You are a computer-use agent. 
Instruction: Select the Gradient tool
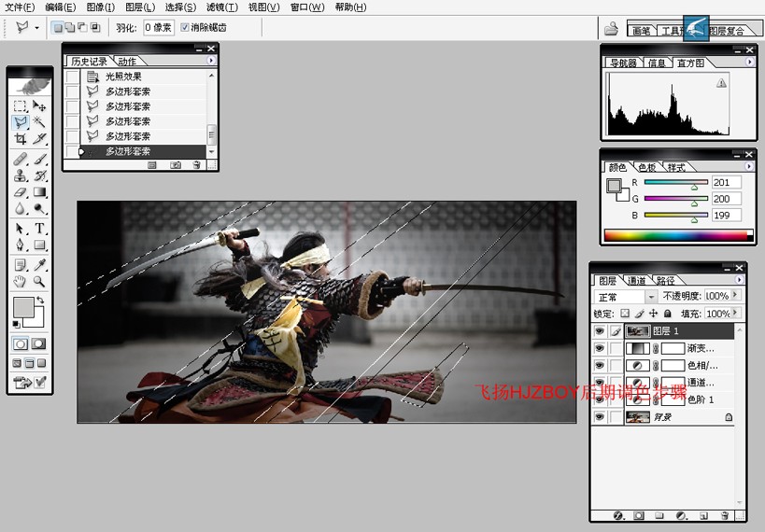tap(39, 192)
